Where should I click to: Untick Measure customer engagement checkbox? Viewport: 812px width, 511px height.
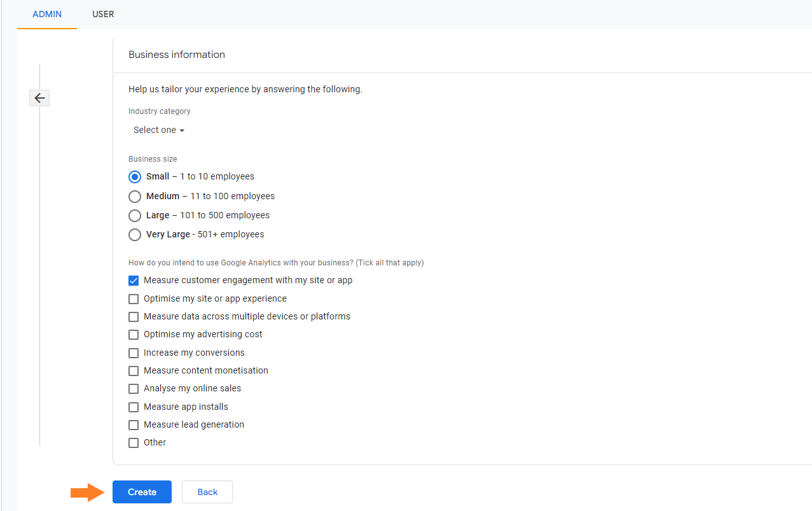[x=134, y=281]
